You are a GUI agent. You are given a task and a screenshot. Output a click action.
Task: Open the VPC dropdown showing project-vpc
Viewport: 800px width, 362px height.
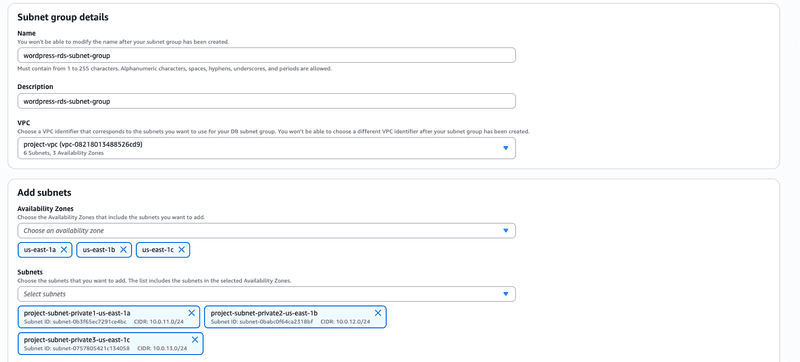pos(266,148)
